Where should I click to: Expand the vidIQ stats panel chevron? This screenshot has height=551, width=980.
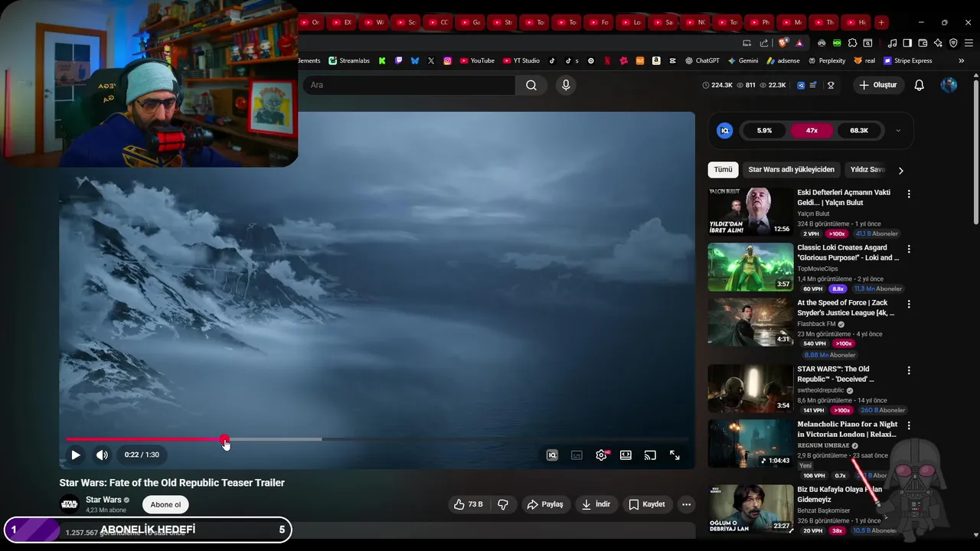(898, 131)
